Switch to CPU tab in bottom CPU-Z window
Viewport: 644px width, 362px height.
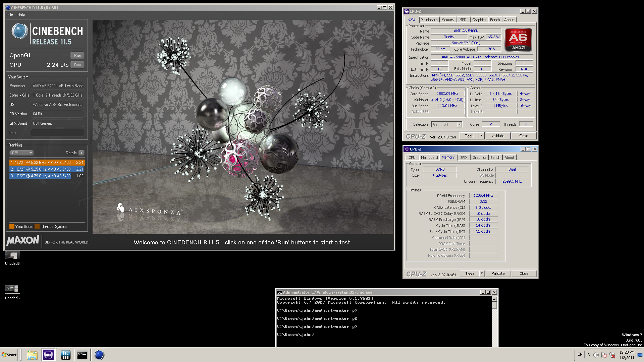412,158
